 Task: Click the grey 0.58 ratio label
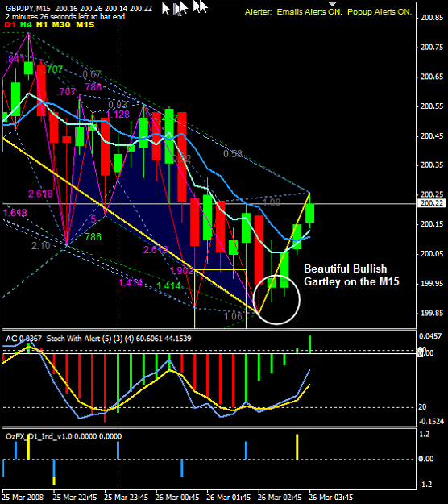[x=233, y=154]
